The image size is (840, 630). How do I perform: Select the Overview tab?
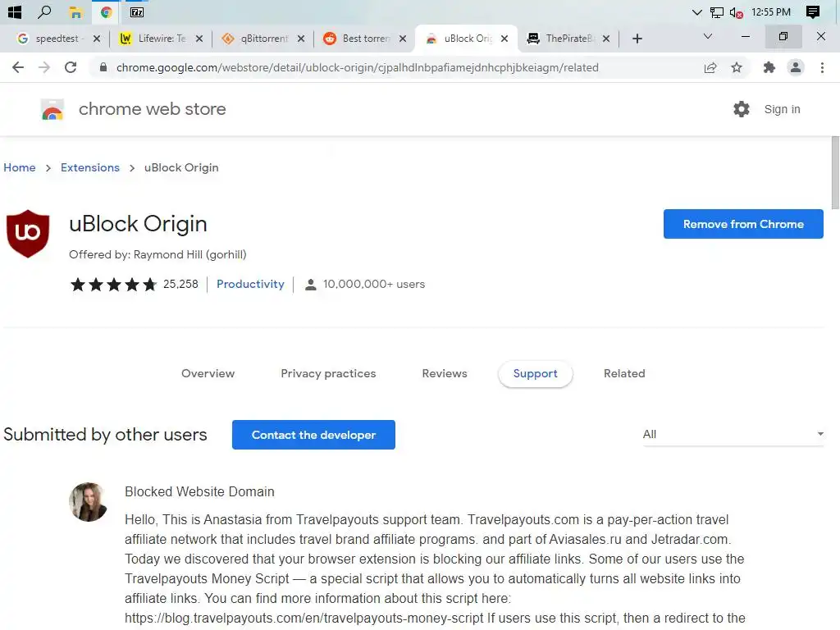[x=208, y=373]
